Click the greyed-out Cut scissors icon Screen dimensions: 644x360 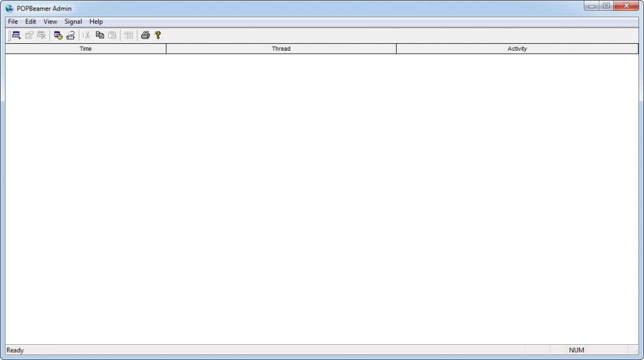[x=86, y=36]
